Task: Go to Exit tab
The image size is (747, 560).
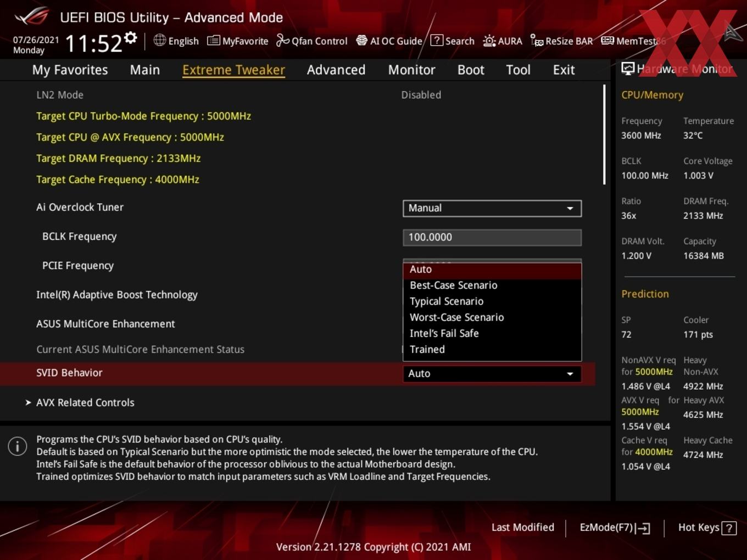Action: click(x=564, y=70)
